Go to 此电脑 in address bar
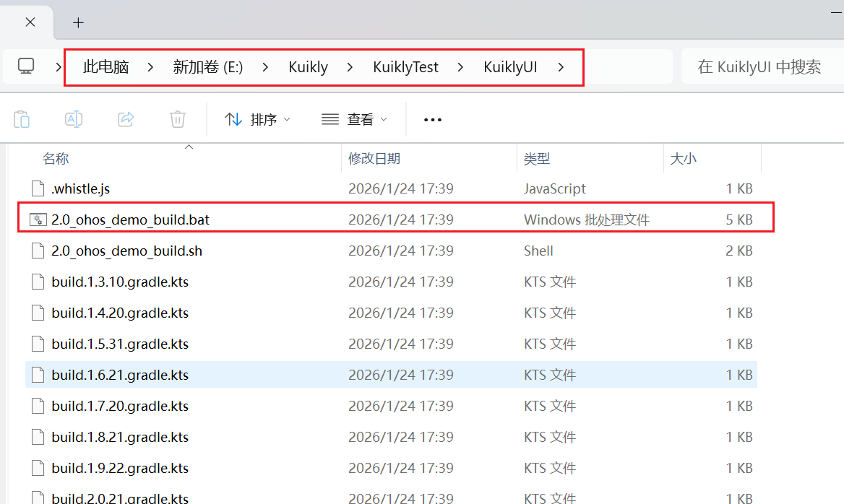Screen dimensions: 844x504 (x=105, y=67)
